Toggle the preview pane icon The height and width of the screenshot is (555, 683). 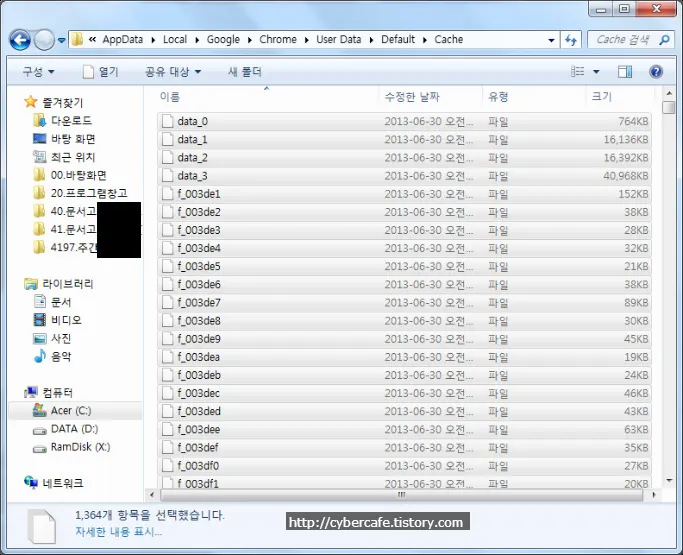625,71
